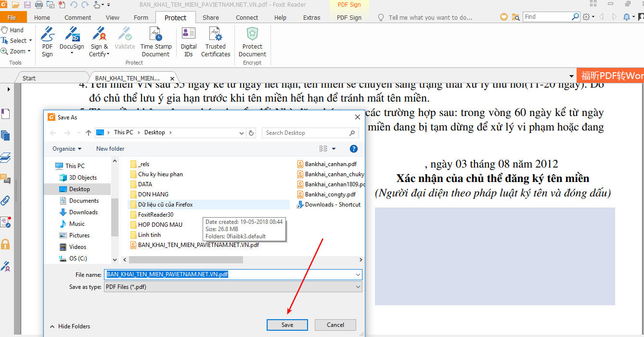Select 3D Objects in navigation tree
The image size is (644, 337).
point(77,178)
